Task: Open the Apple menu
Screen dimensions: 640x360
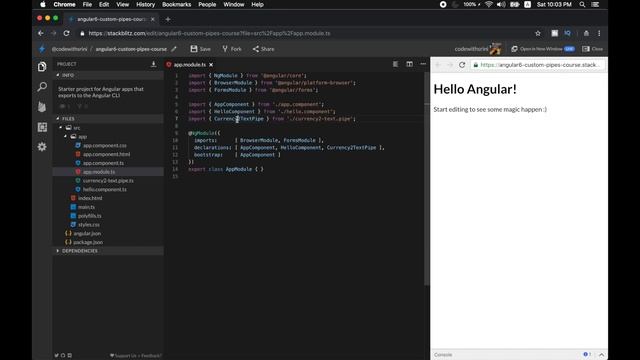Action: pos(43,4)
